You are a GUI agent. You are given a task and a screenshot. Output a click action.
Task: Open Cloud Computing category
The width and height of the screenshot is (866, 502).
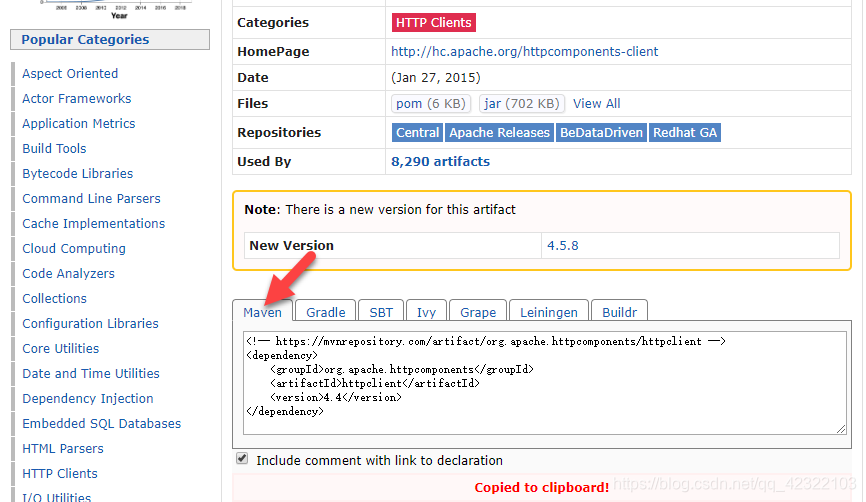(74, 249)
